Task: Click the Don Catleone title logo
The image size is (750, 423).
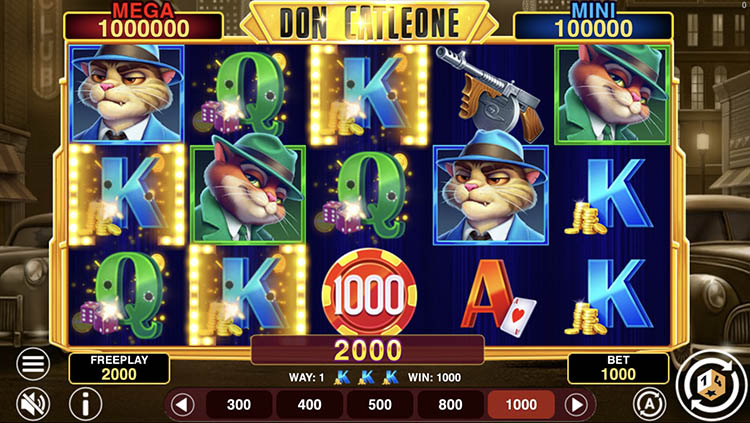Action: (x=369, y=22)
